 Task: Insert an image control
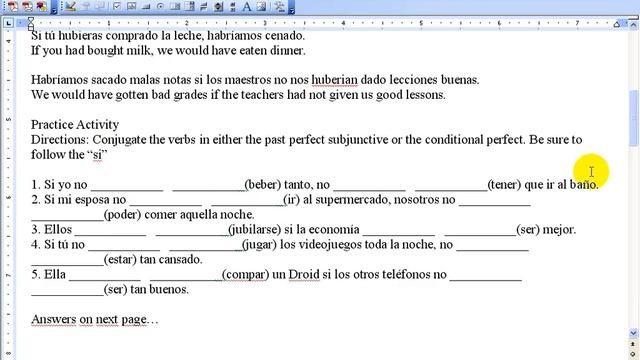pos(262,6)
